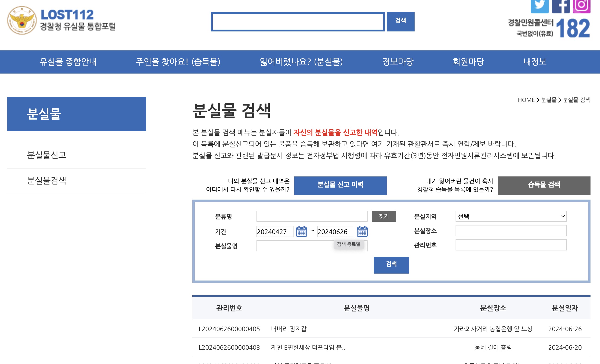Select 내정보 in navigation bar
This screenshot has height=364, width=600.
(x=535, y=62)
